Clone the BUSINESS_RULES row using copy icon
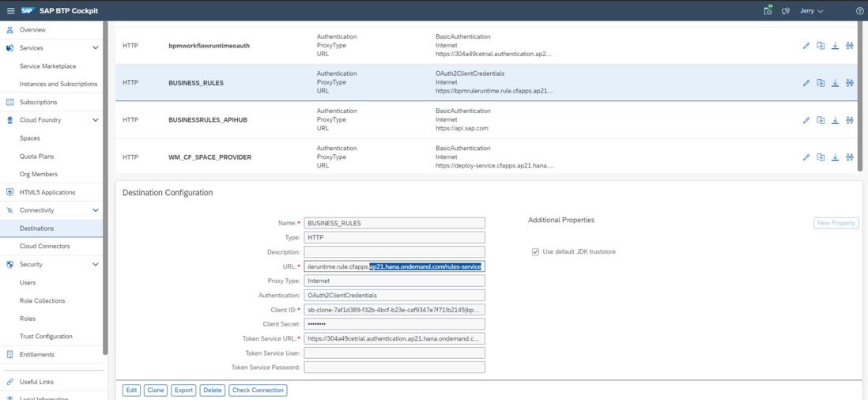Image resolution: width=868 pixels, height=400 pixels. pos(821,83)
